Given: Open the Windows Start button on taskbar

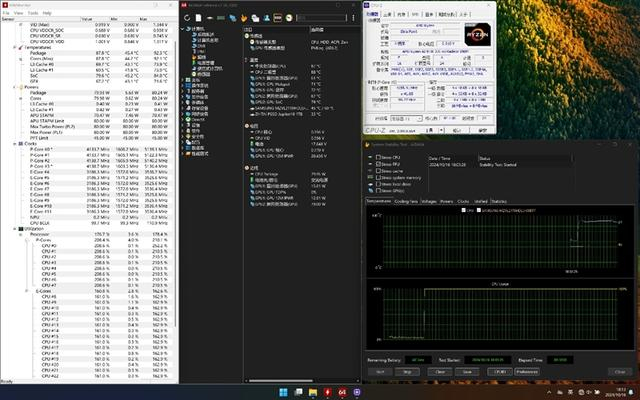Looking at the screenshot, I should click(x=282, y=391).
